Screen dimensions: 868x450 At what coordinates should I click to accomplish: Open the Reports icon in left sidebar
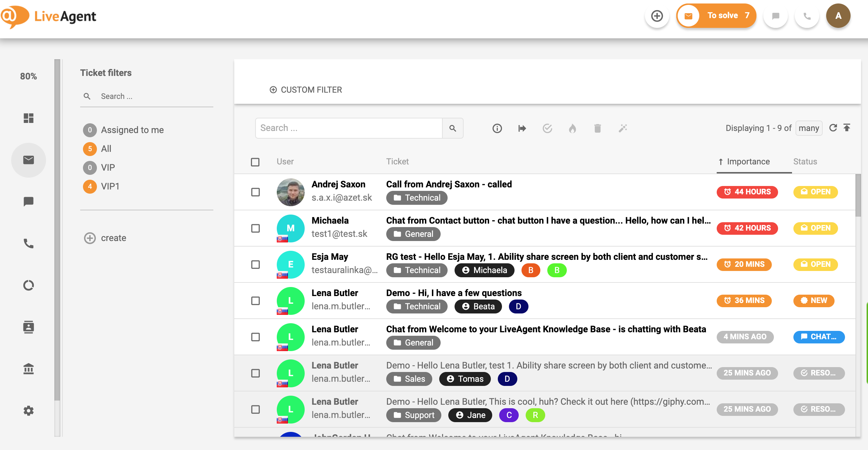(28, 285)
